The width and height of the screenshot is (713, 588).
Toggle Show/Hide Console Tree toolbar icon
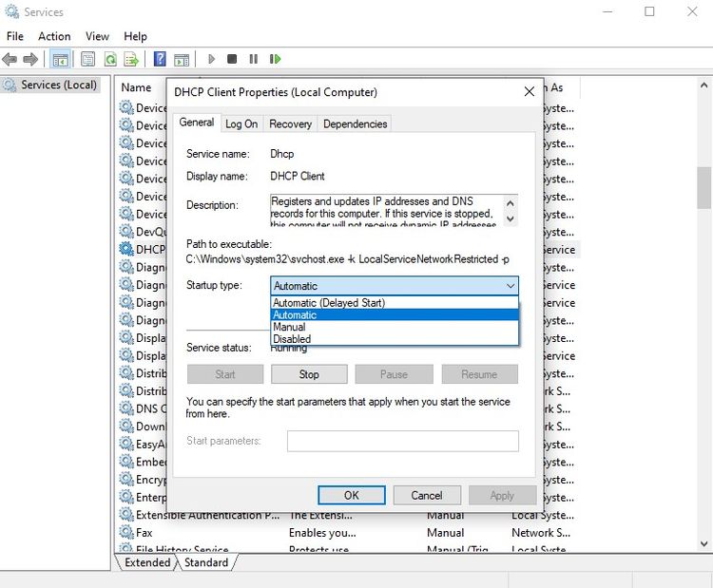click(60, 59)
